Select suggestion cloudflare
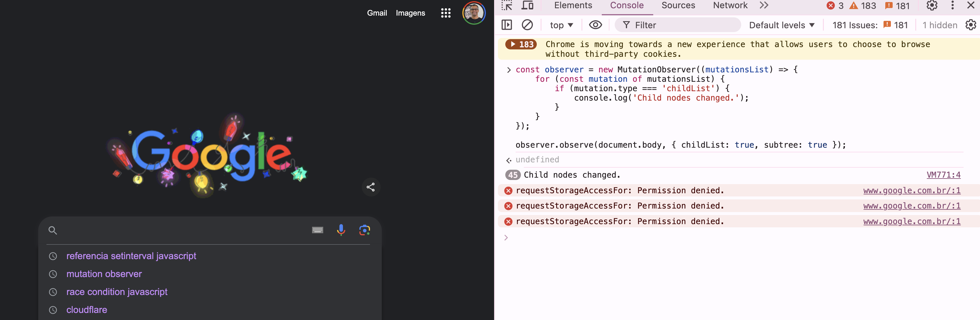Viewport: 980px width, 320px height. click(x=87, y=310)
